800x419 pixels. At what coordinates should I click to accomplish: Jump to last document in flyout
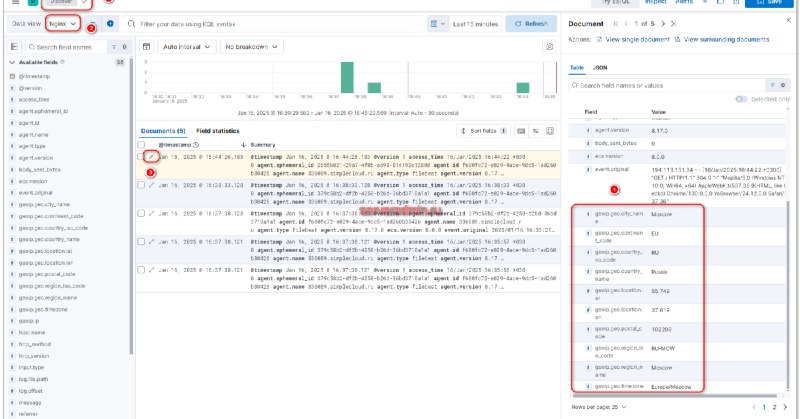pyautogui.click(x=673, y=23)
